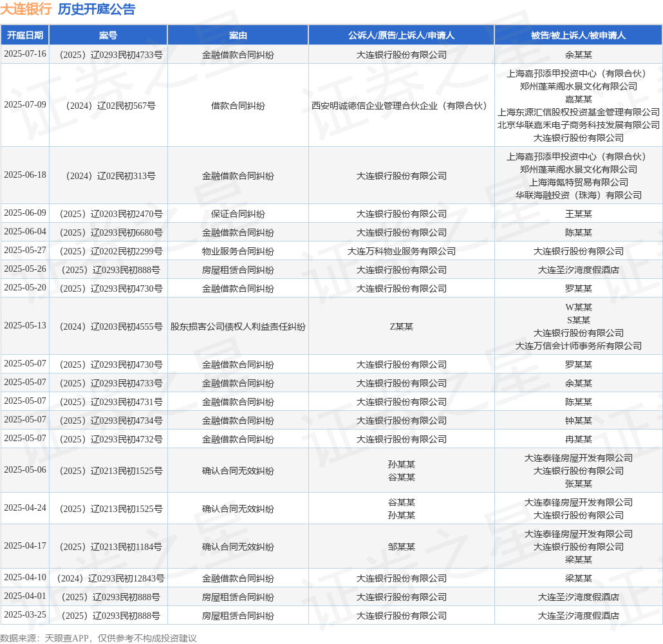
Task: Click the date 2025-04-17
Action: (25, 546)
